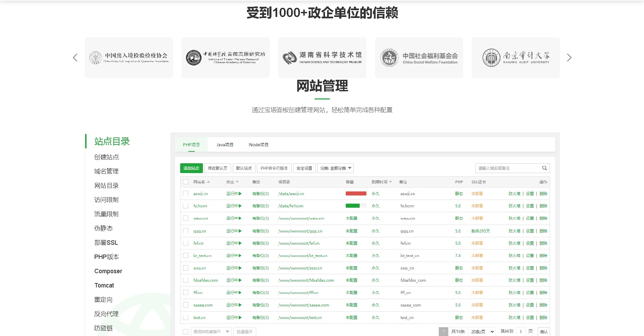
Task: Click the 修改默认页 button
Action: pyautogui.click(x=217, y=168)
